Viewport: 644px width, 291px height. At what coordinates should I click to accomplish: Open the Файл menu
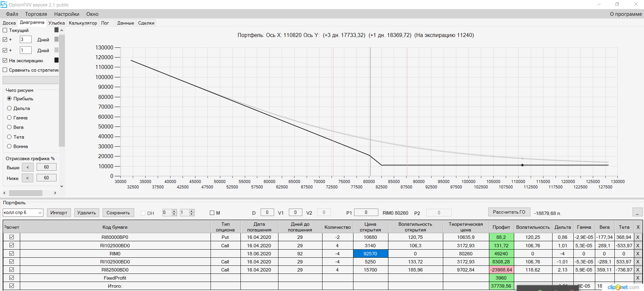[12, 14]
